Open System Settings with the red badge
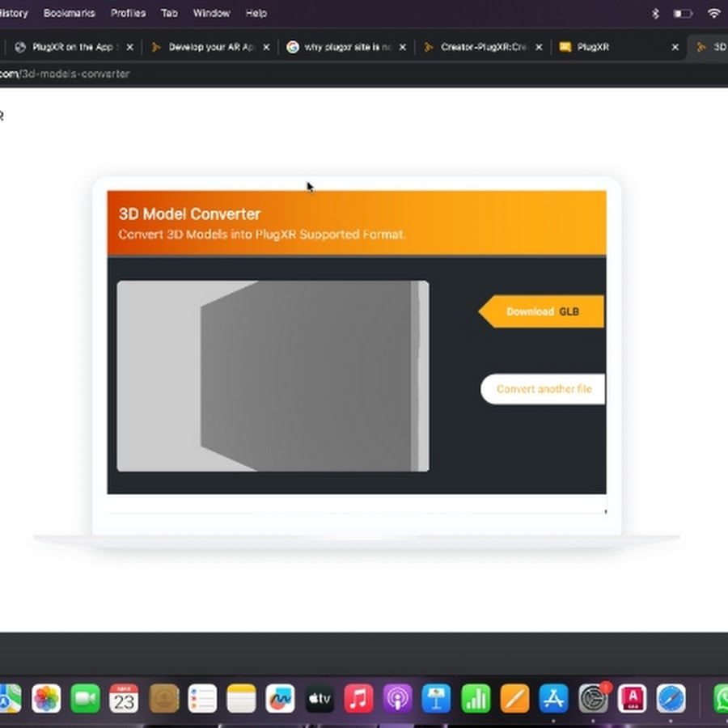Image resolution: width=728 pixels, height=728 pixels. click(x=594, y=698)
